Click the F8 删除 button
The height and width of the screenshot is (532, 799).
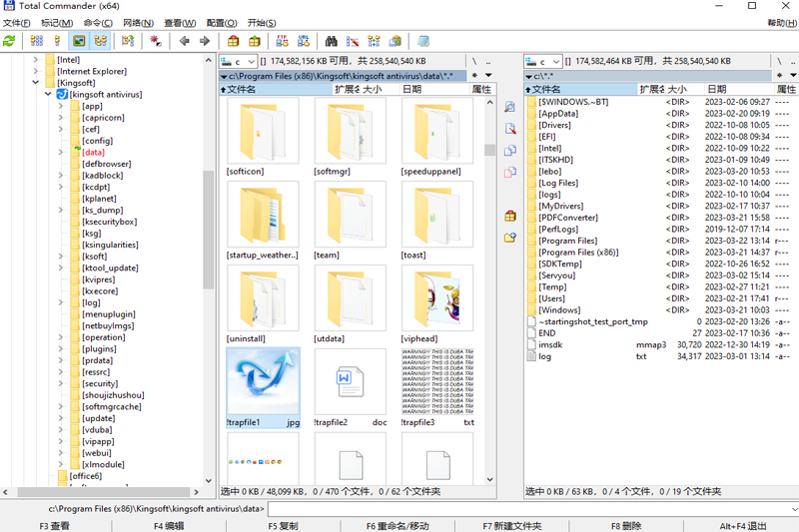click(x=626, y=526)
